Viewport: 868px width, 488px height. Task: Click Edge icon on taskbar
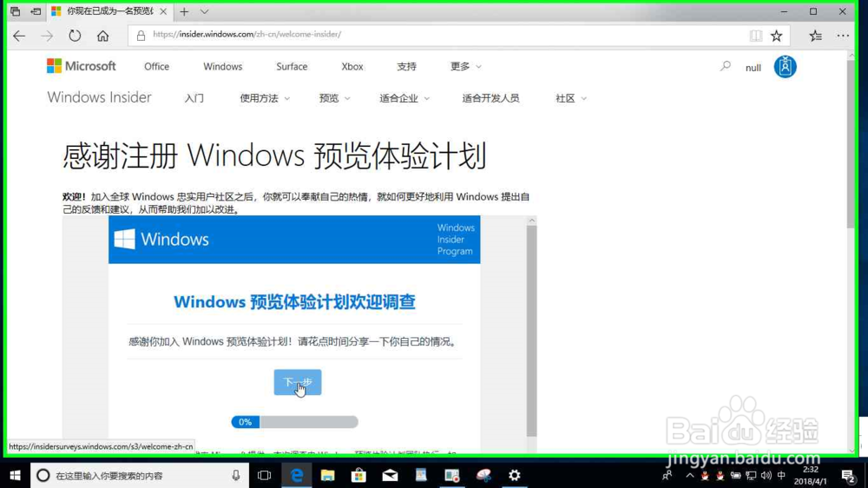point(297,475)
